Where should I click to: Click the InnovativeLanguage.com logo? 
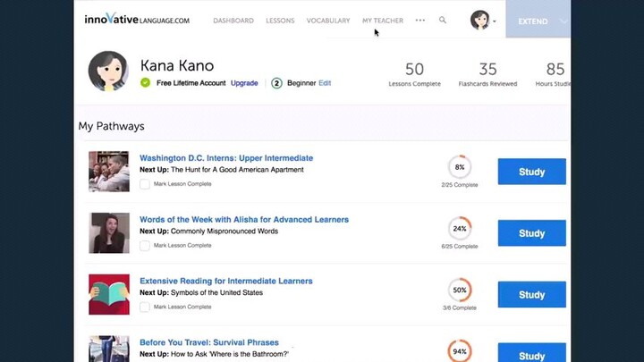[x=136, y=20]
